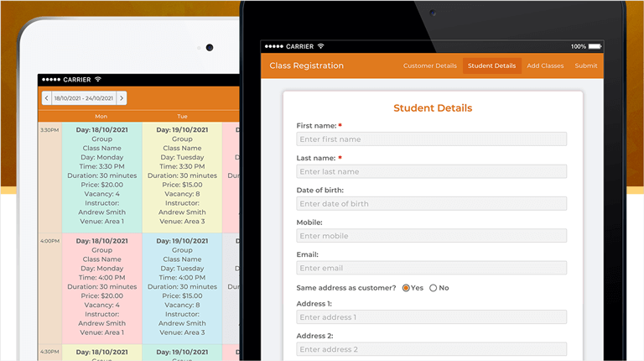The width and height of the screenshot is (644, 361).
Task: Click the Address 2 input field
Action: tap(431, 349)
